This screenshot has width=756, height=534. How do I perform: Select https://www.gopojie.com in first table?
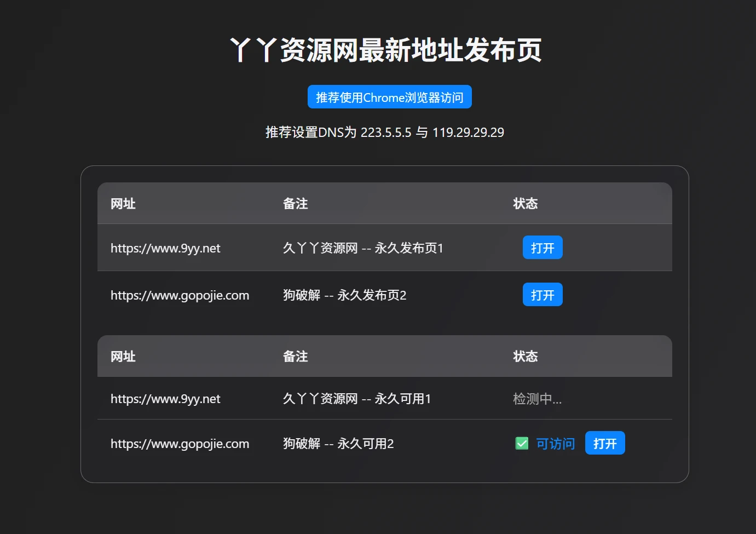(x=180, y=295)
